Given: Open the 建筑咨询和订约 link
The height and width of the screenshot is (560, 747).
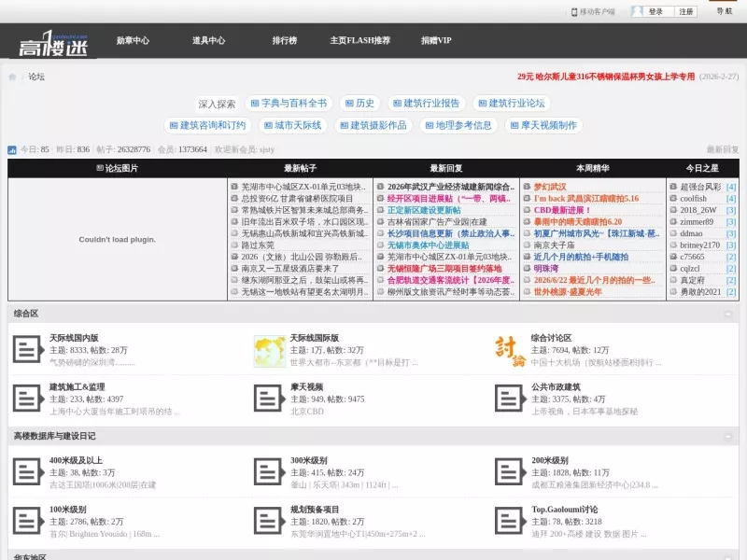Looking at the screenshot, I should 207,125.
